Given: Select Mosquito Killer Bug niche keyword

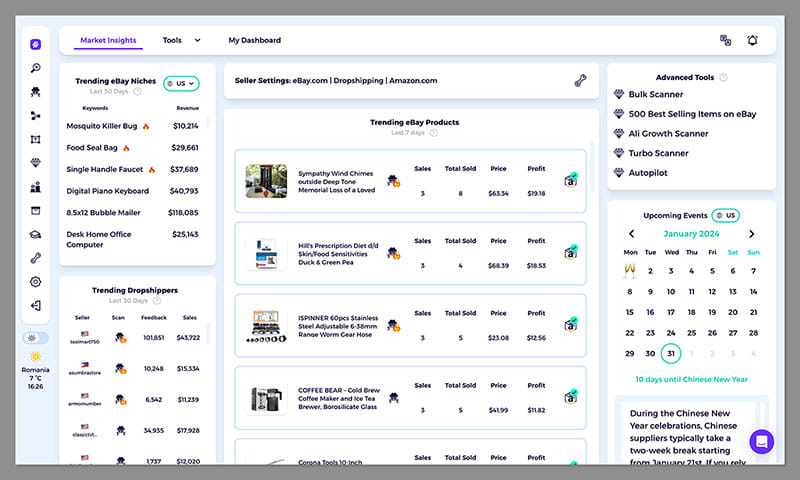Looking at the screenshot, I should point(102,126).
